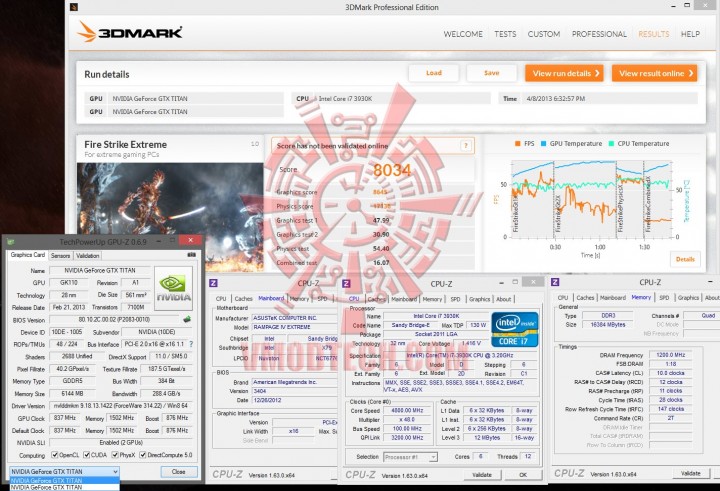Click the Close button in GPU-Z
The width and height of the screenshot is (720, 491).
click(x=179, y=472)
